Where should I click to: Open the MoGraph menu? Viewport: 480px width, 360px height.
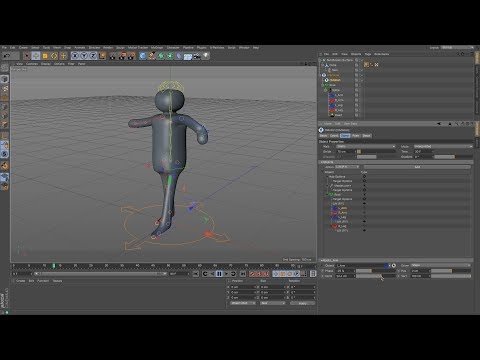(157, 48)
